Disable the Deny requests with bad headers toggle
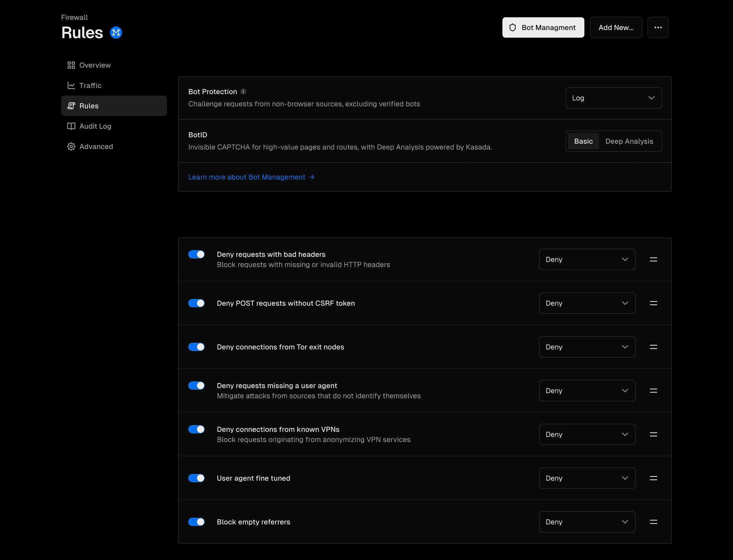The width and height of the screenshot is (733, 560). click(x=197, y=254)
